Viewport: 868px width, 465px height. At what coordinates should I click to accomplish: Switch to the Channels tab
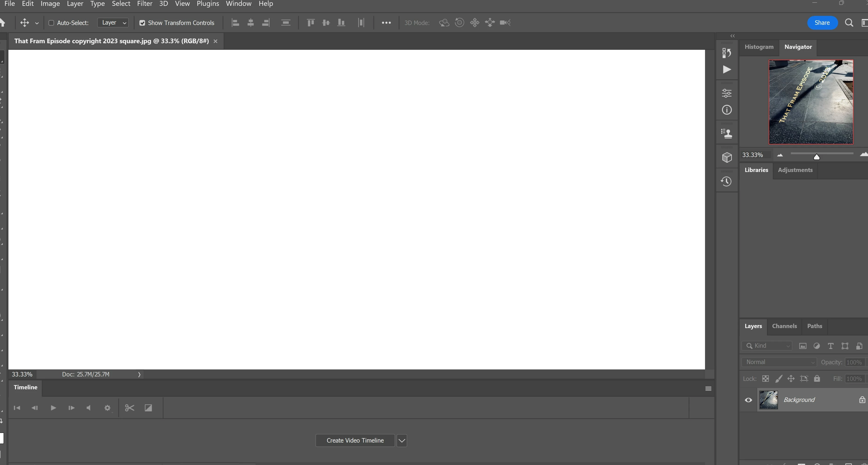click(784, 326)
